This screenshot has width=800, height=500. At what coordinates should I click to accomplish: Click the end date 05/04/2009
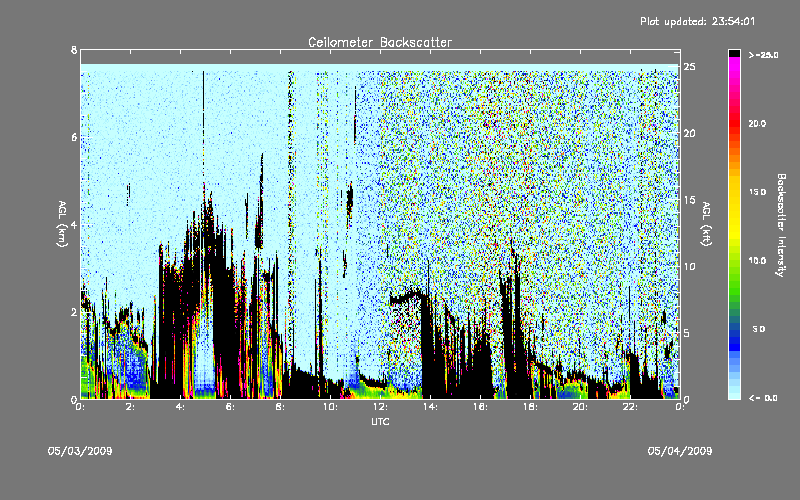point(680,451)
